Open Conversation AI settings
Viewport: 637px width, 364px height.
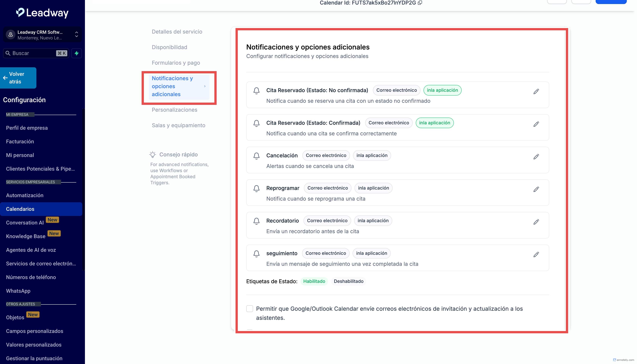[25, 223]
